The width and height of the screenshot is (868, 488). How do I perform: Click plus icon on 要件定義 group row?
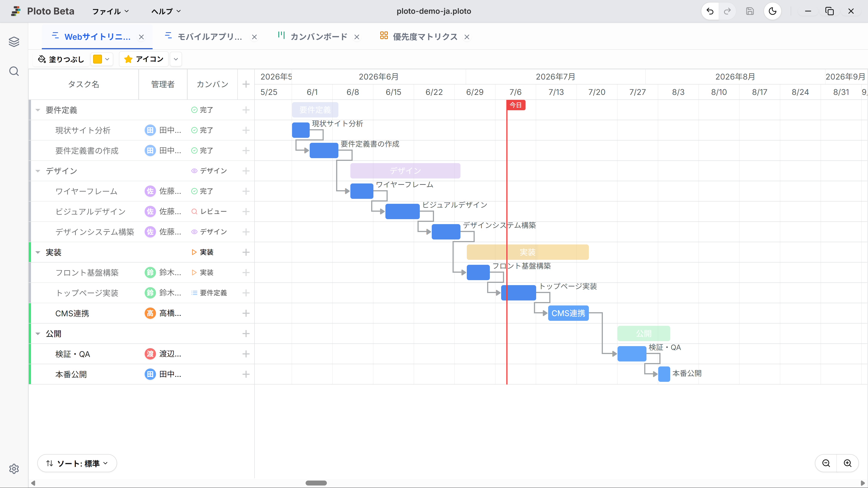coord(246,110)
